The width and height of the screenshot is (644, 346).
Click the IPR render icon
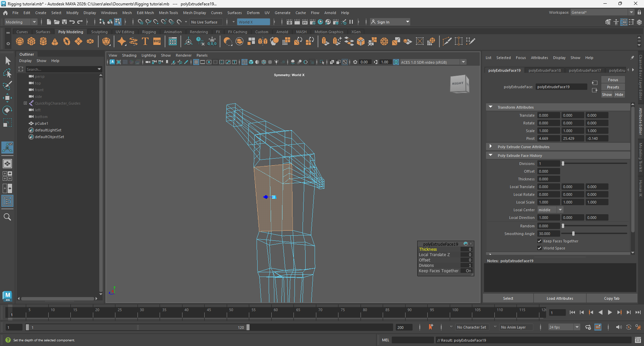coord(305,22)
